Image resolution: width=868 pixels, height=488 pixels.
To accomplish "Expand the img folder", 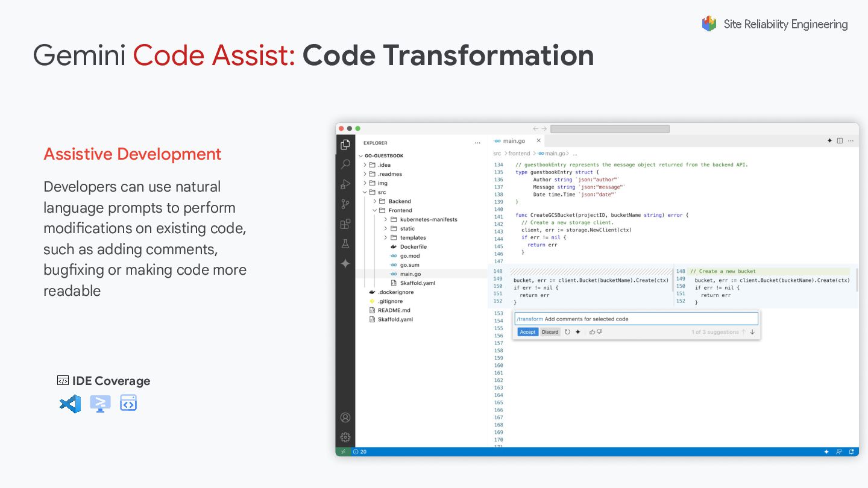I will pyautogui.click(x=365, y=183).
